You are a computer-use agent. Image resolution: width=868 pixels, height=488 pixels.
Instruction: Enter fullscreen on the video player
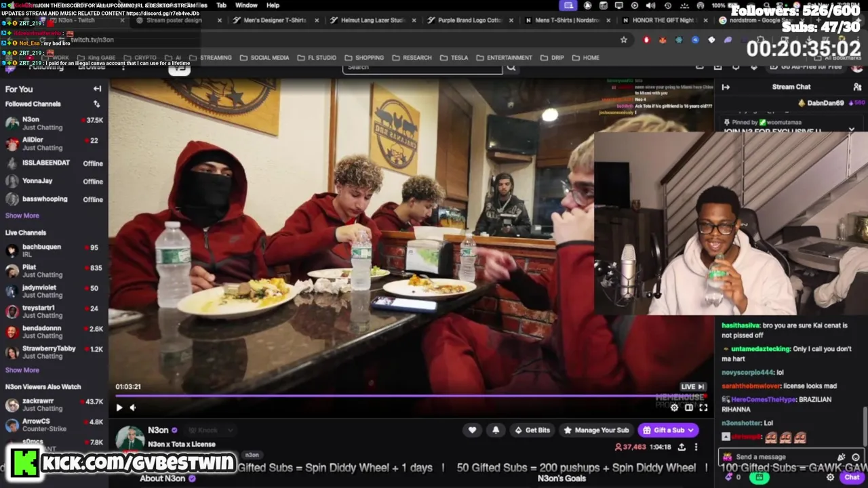pyautogui.click(x=703, y=407)
